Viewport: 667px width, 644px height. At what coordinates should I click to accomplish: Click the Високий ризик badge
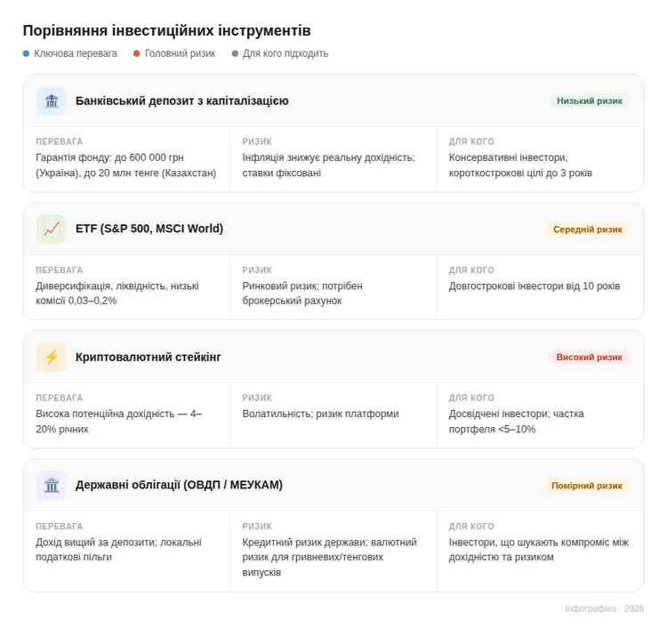tap(589, 357)
